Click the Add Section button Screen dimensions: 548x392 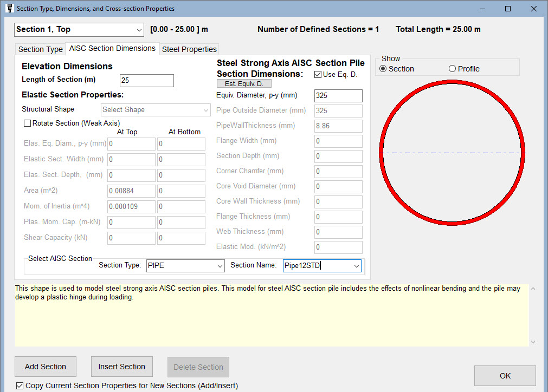click(46, 367)
